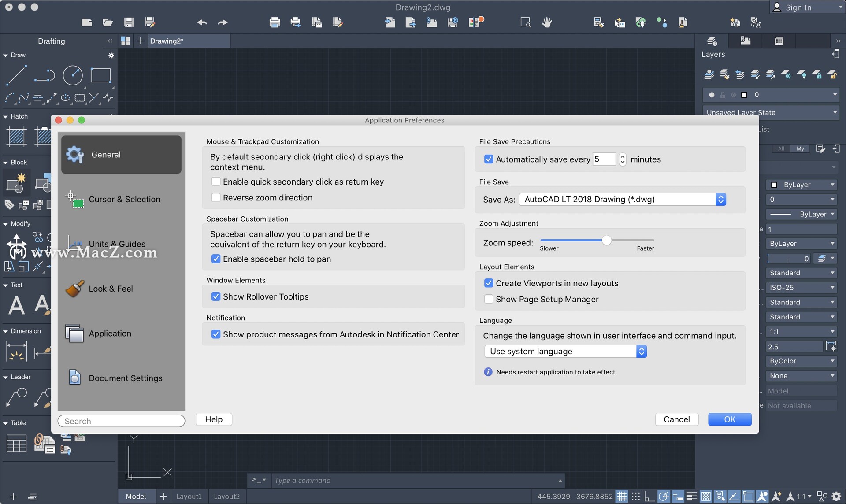Screen dimensions: 846x504
Task: Click the Help button
Action: pos(214,419)
